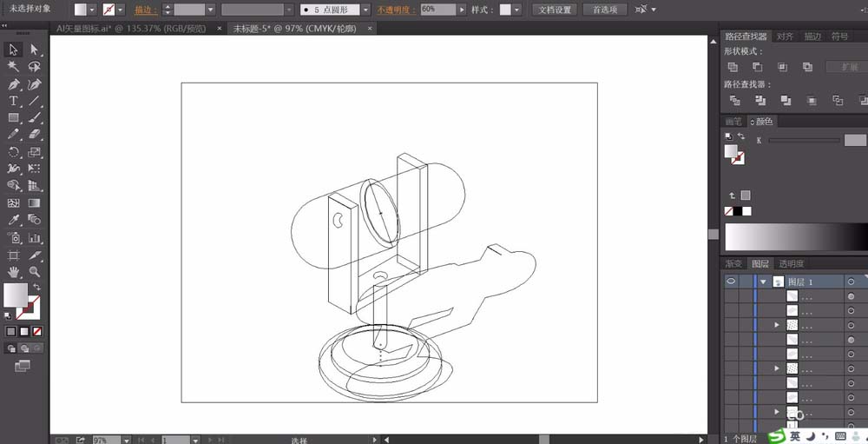Click the grayscale gradient spectrum bar

(796, 237)
